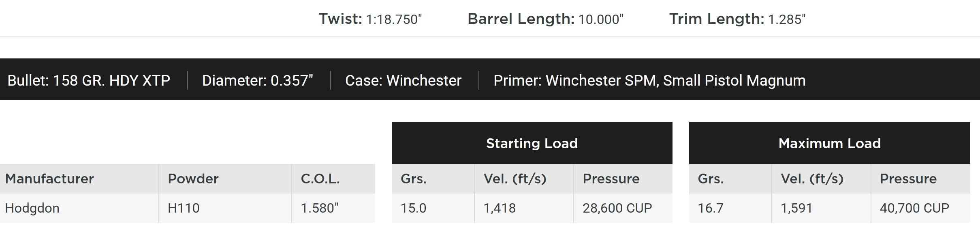Image resolution: width=980 pixels, height=241 pixels.
Task: Click the 28,600 CUP pressure cell
Action: [x=617, y=208]
